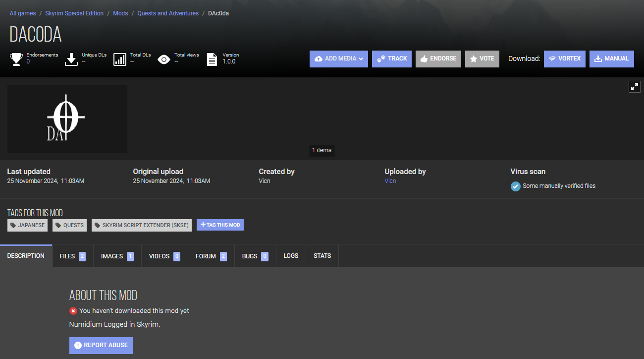Open the Japanese tag
Viewport: 644px width, 359px height.
(x=27, y=225)
